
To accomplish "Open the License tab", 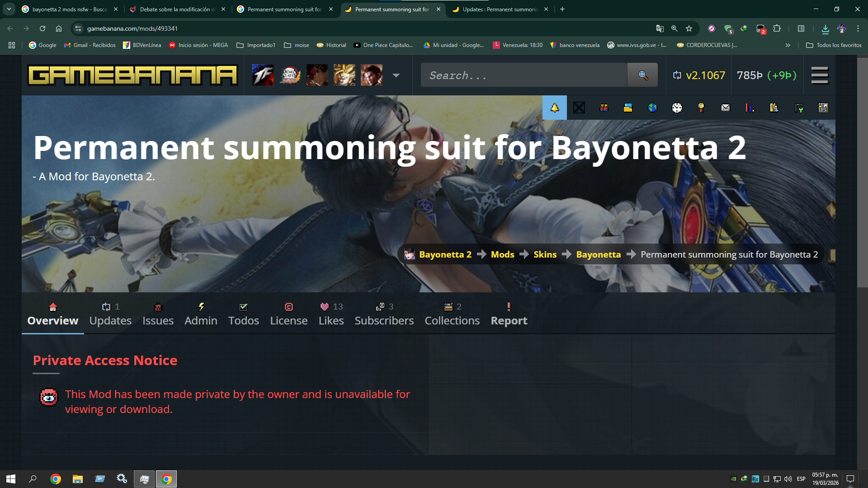I will 289,314.
